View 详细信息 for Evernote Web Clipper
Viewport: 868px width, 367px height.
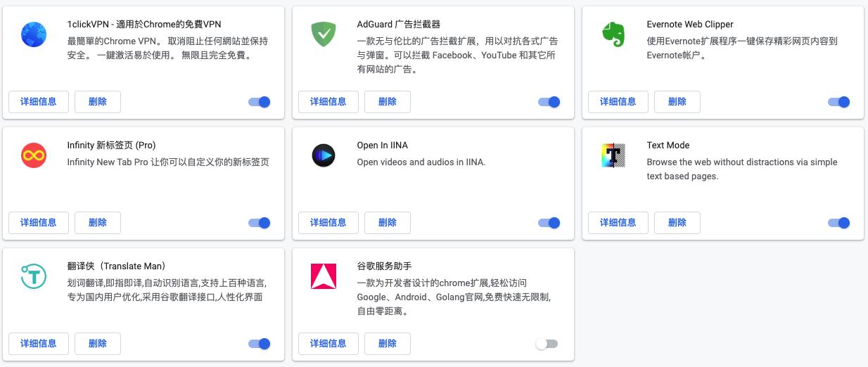[x=618, y=102]
